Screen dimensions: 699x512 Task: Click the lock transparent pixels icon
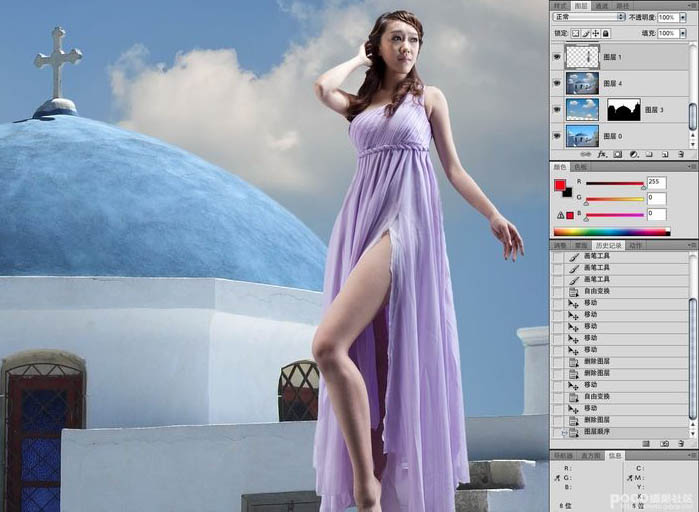pos(576,33)
